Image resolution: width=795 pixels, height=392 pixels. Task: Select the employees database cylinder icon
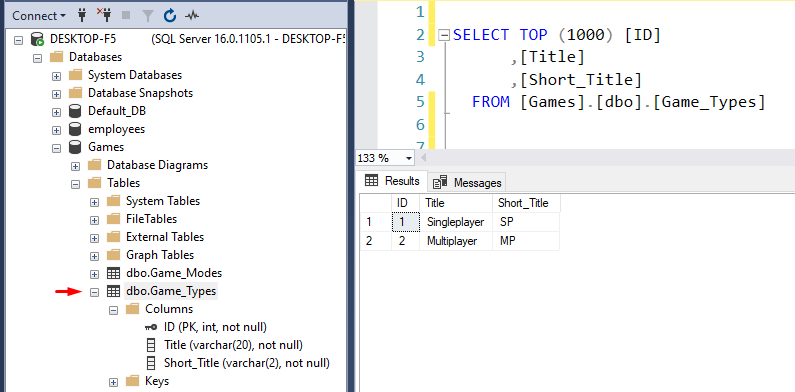pyautogui.click(x=75, y=129)
